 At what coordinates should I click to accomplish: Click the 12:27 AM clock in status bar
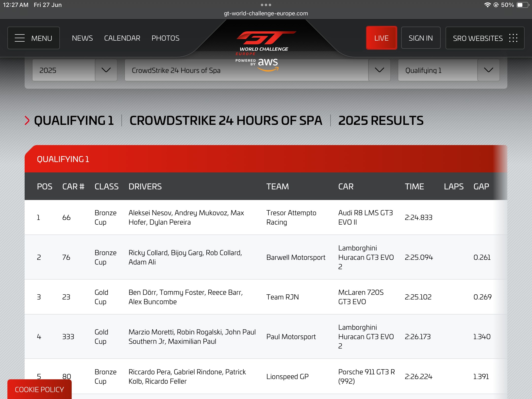[16, 5]
